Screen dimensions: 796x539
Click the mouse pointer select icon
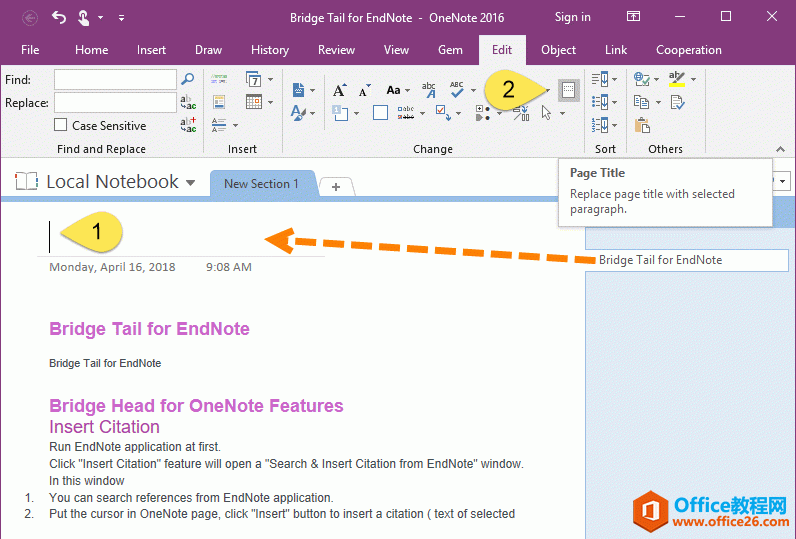tap(546, 113)
